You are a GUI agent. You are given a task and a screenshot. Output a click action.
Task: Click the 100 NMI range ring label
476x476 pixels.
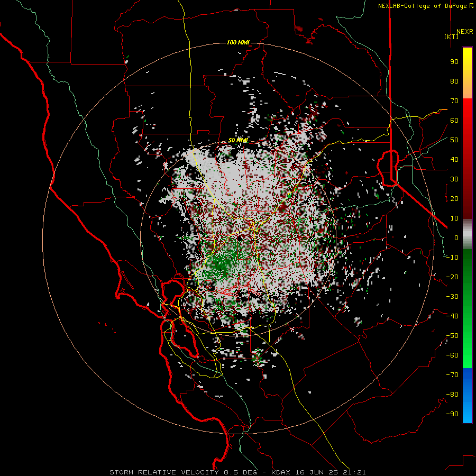[x=238, y=42]
